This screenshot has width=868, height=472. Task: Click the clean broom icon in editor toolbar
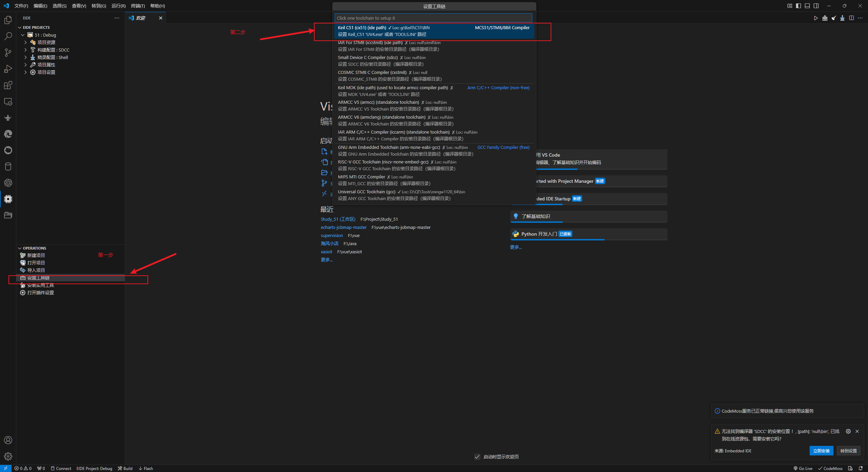point(833,18)
